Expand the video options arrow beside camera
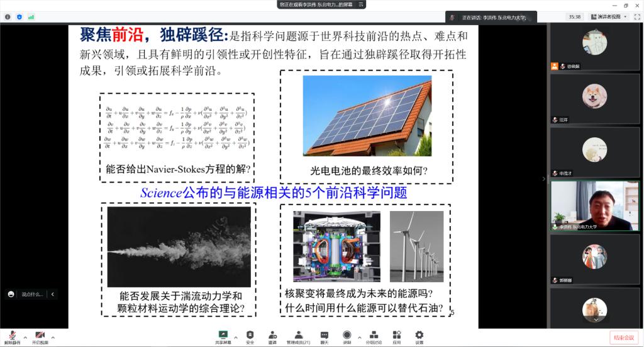The width and height of the screenshot is (644, 347). click(53, 337)
